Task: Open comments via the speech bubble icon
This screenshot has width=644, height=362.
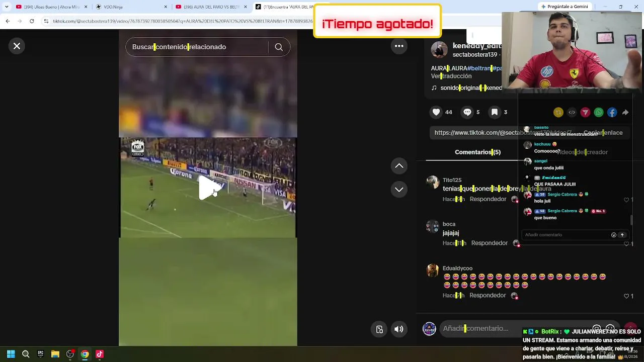Action: [x=467, y=112]
